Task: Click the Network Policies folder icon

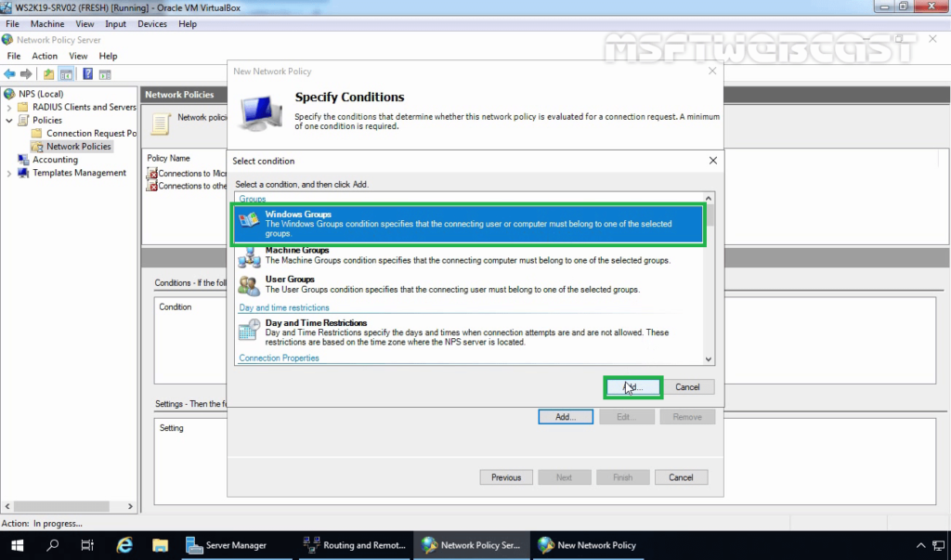Action: click(37, 147)
